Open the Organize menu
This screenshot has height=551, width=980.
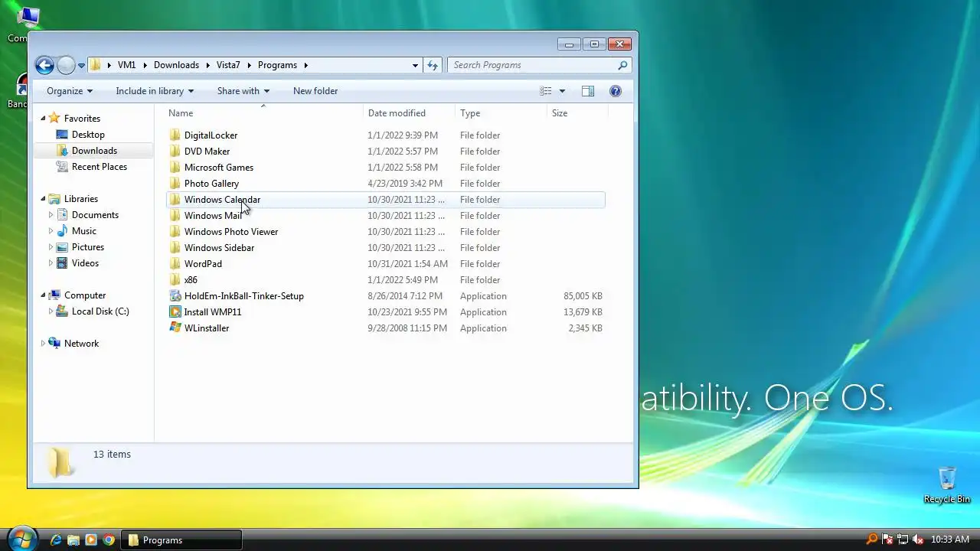point(70,91)
